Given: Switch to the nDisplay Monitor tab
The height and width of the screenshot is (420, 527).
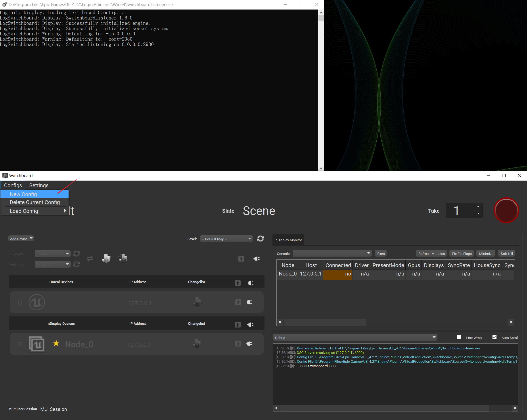Looking at the screenshot, I should [288, 240].
